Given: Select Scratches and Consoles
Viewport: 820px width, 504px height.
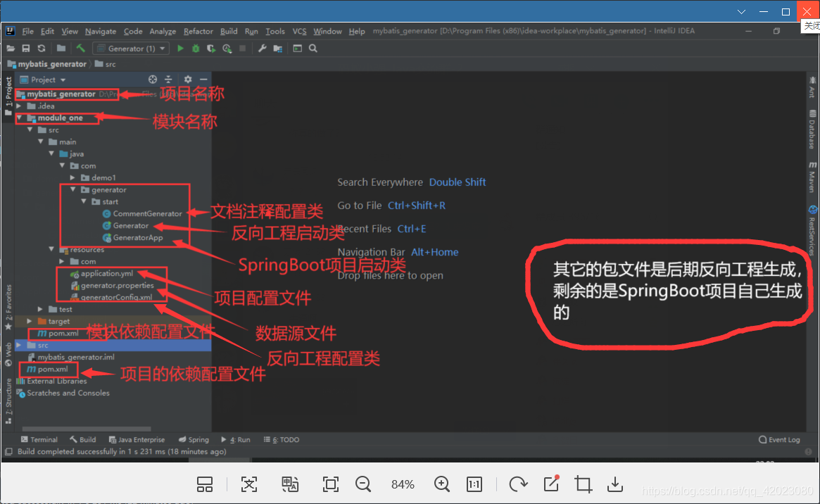Looking at the screenshot, I should (x=63, y=393).
